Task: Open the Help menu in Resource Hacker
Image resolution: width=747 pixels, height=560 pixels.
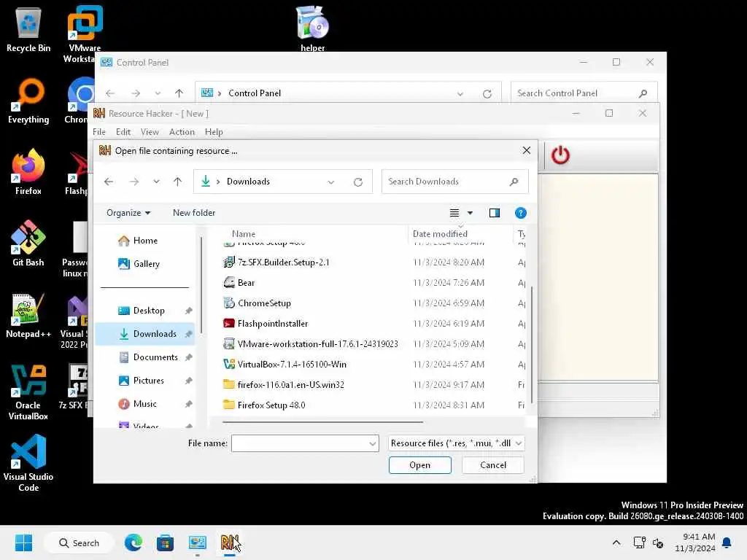Action: 214,132
